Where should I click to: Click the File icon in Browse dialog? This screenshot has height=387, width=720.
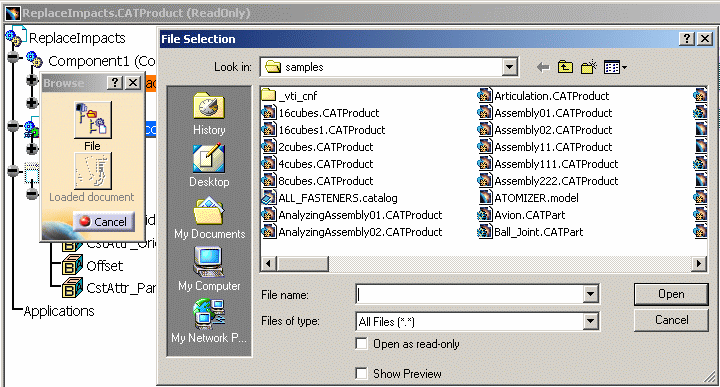[x=93, y=120]
